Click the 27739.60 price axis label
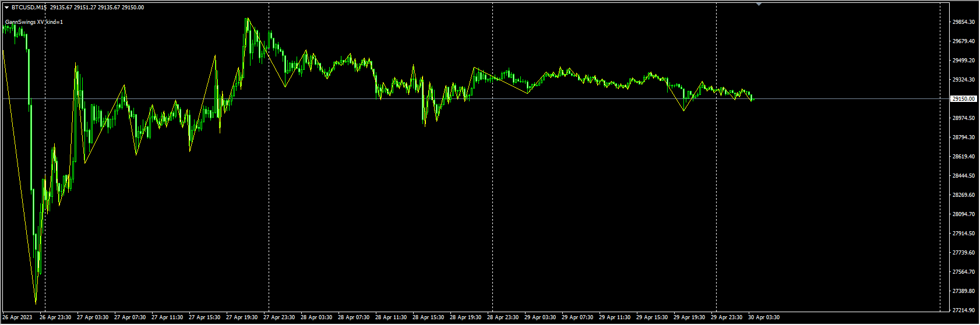980x325 pixels. (x=964, y=253)
